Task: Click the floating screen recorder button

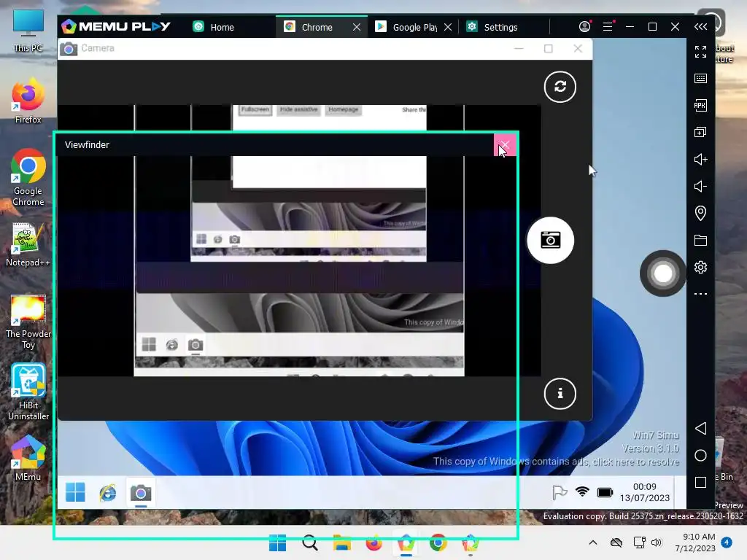Action: click(662, 273)
